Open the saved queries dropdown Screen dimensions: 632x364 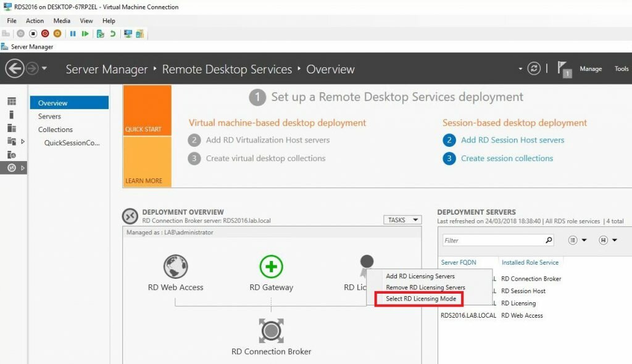click(608, 240)
